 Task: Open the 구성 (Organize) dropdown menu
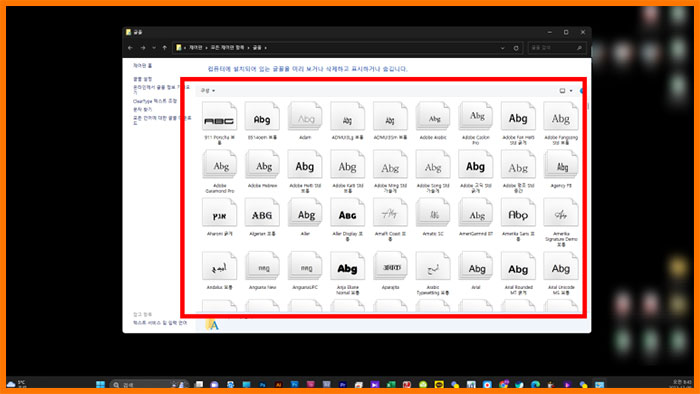tap(208, 91)
